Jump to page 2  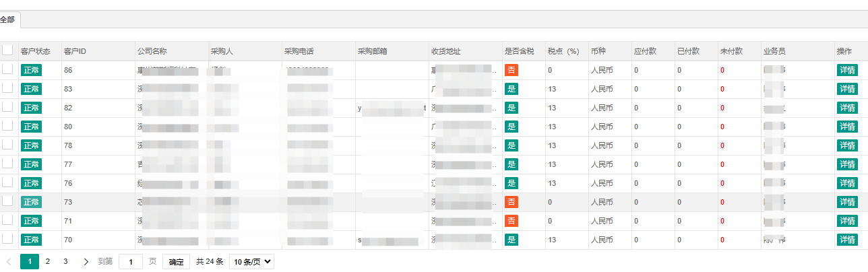point(47,262)
